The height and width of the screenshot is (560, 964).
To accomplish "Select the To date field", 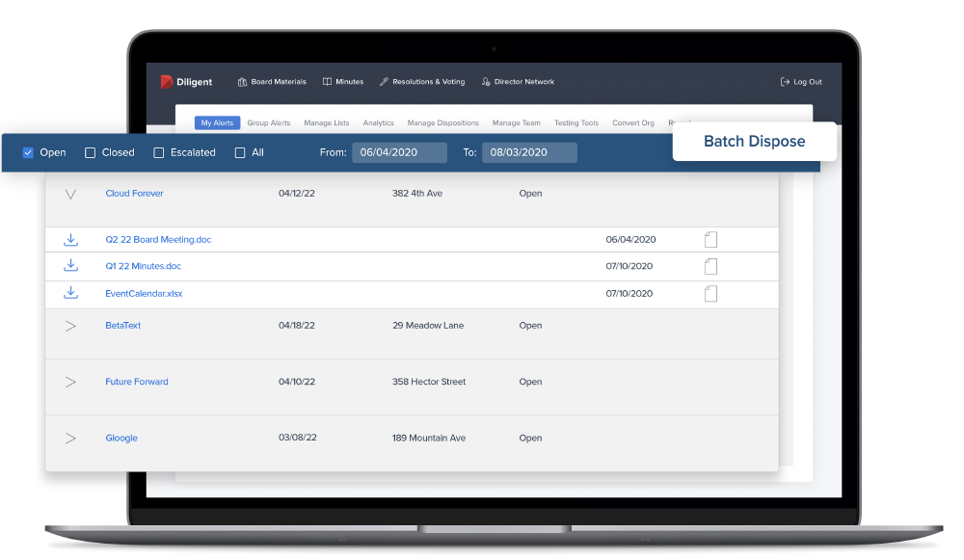I will (x=529, y=152).
